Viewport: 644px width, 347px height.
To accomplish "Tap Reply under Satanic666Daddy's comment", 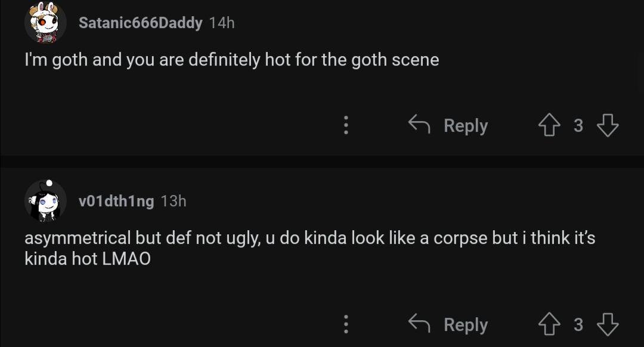I will click(465, 125).
